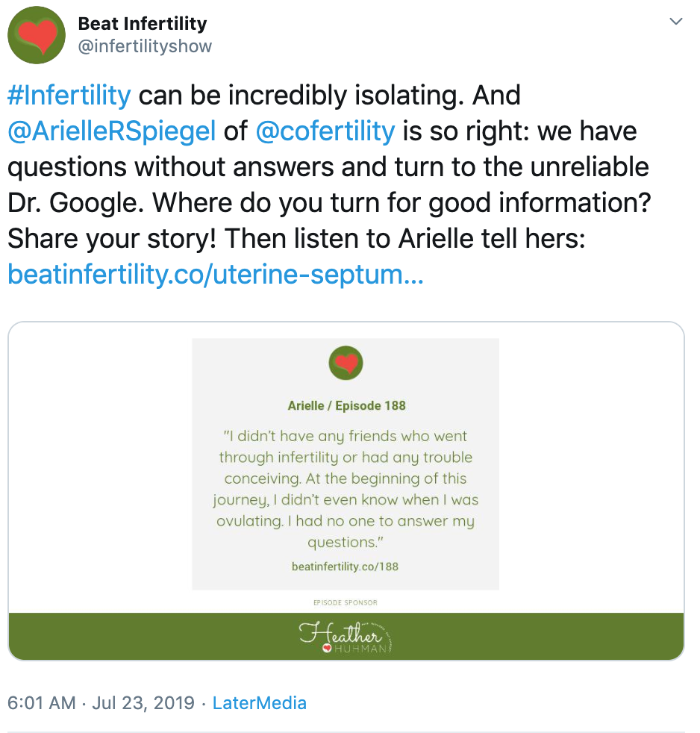Open the @ArielleRSpiegel mention
This screenshot has width=700, height=733.
[112, 131]
